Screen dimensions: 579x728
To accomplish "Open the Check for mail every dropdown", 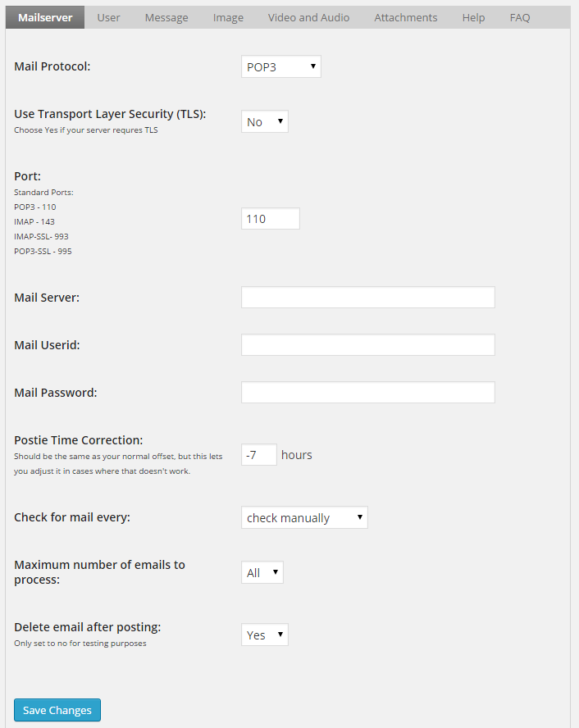I will coord(304,518).
